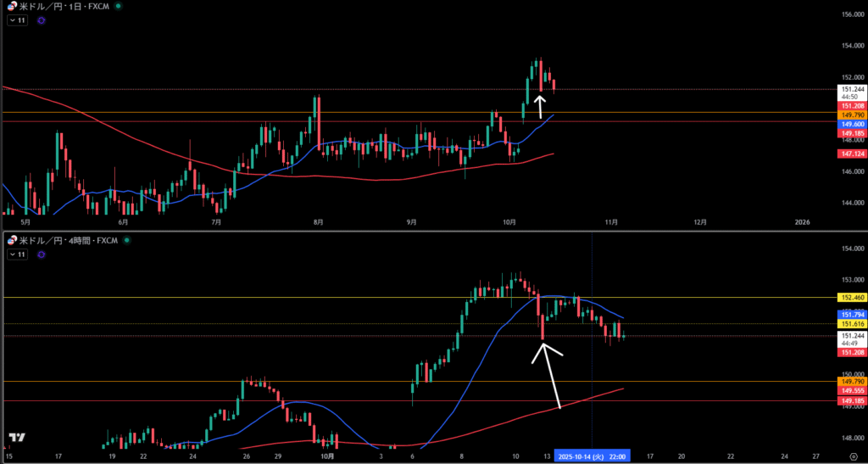Click the highlighted 2025-10-14 22:00 time label
This screenshot has width=868, height=464.
(x=593, y=456)
